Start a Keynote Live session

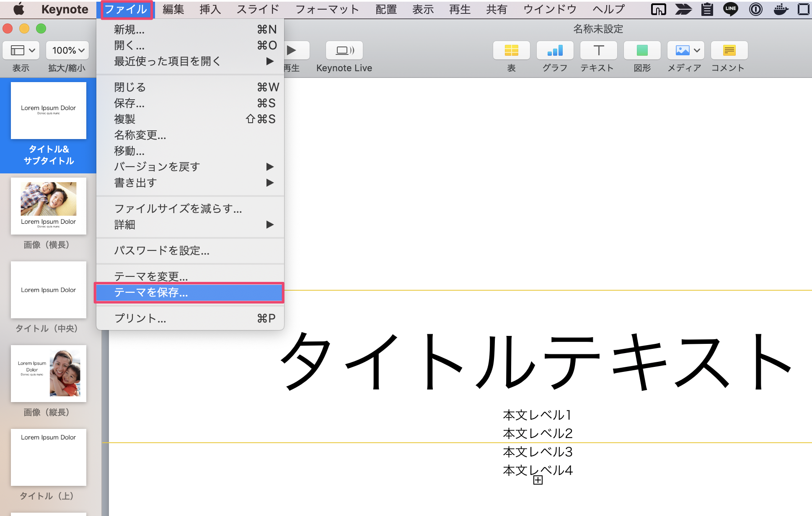pos(344,50)
